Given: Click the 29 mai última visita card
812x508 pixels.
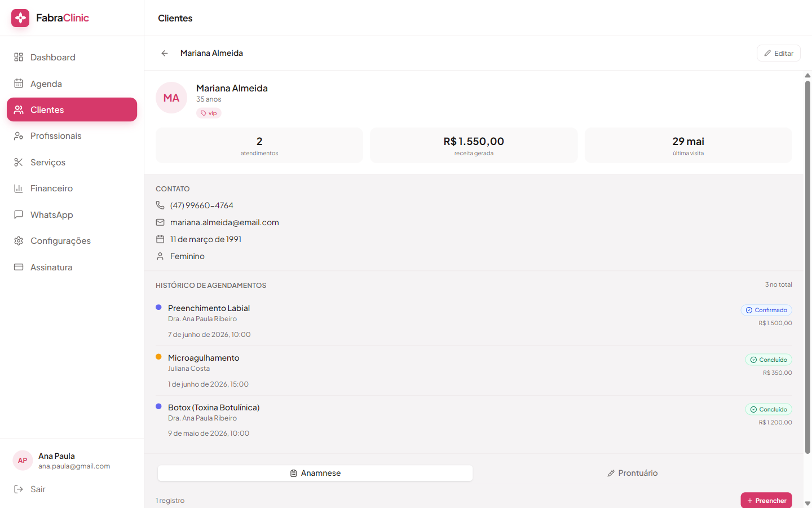Looking at the screenshot, I should tap(688, 145).
